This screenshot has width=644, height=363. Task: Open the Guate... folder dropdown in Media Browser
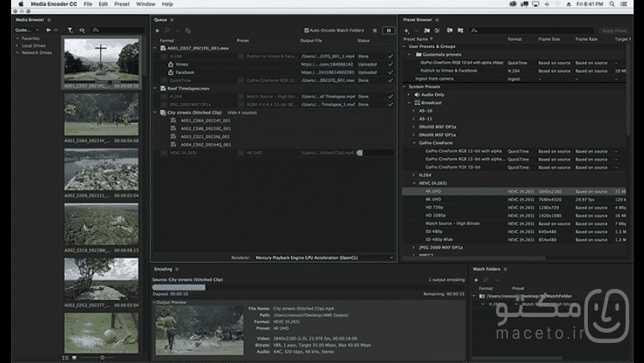click(27, 30)
